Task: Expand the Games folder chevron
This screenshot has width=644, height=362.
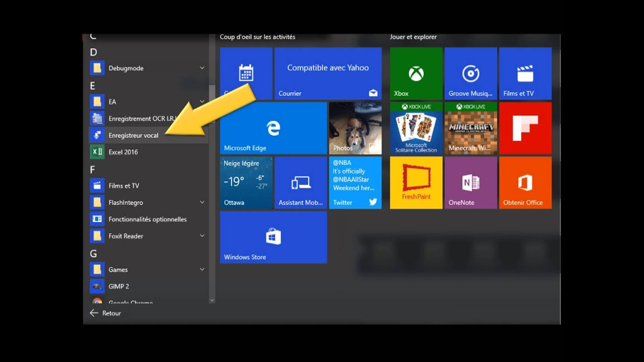Action: [x=202, y=269]
